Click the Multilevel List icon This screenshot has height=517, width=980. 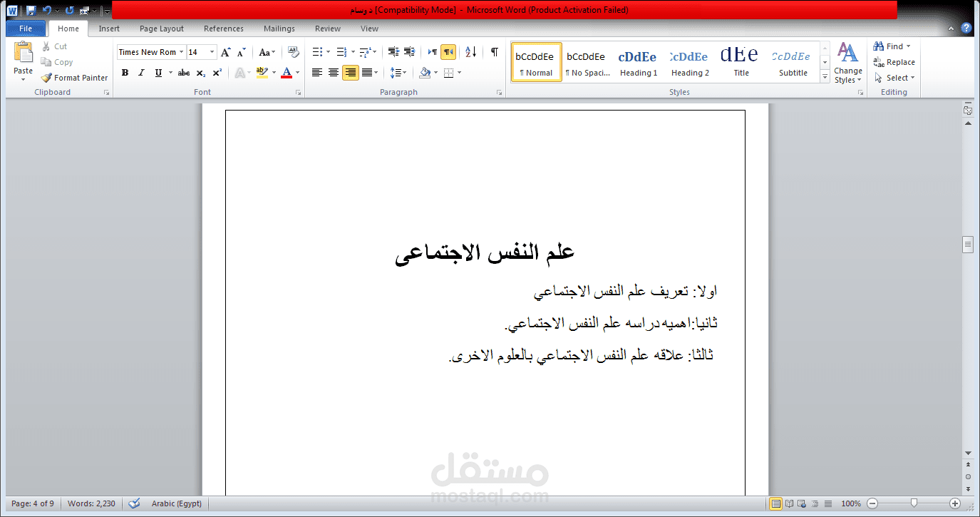365,52
